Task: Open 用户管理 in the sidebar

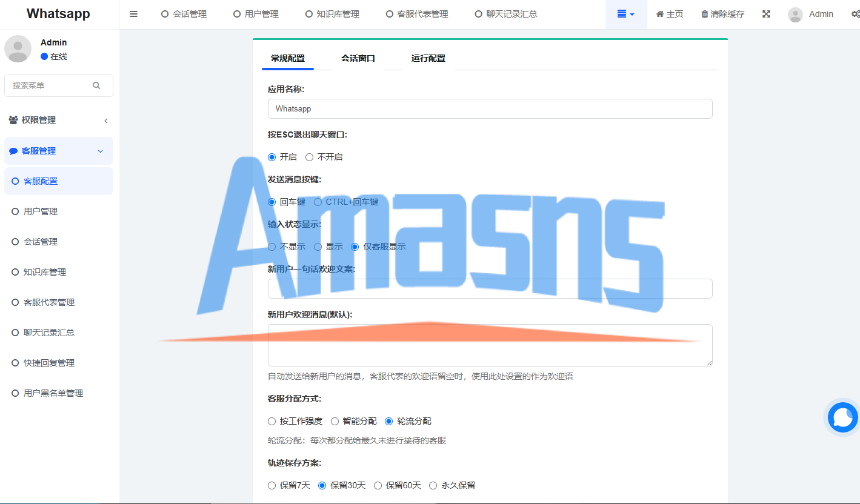Action: (x=59, y=211)
